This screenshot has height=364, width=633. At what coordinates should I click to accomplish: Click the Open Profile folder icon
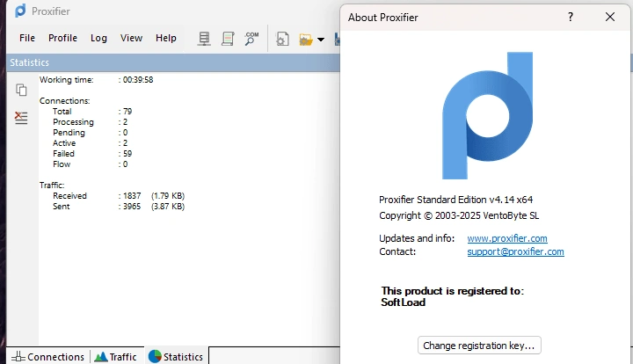tap(306, 40)
